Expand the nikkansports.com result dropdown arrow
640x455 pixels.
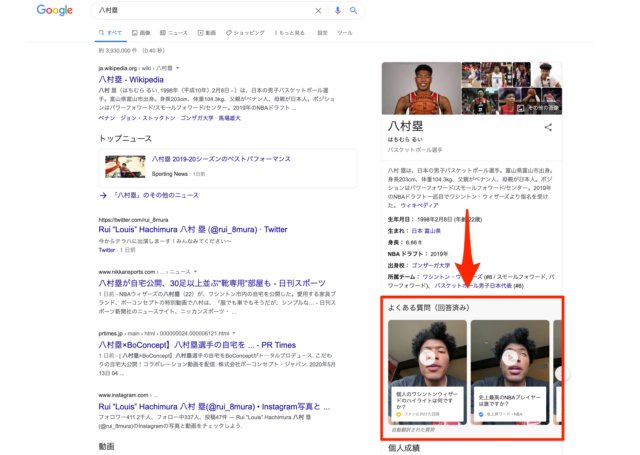coord(196,272)
